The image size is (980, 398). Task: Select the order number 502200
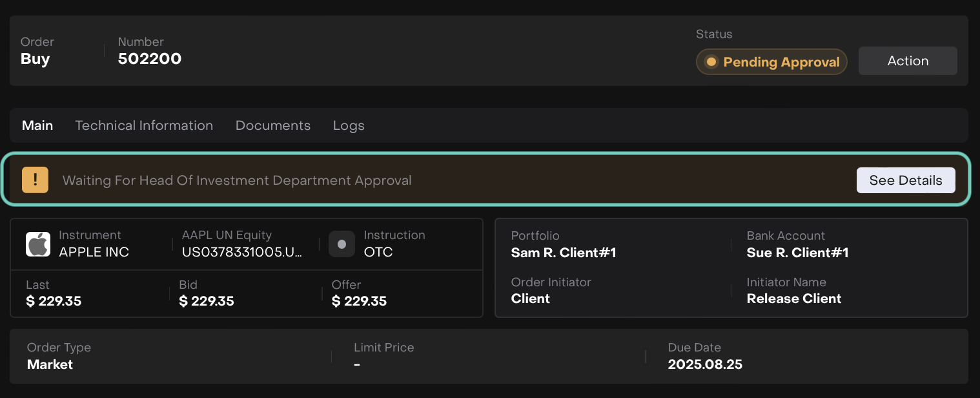coord(150,59)
